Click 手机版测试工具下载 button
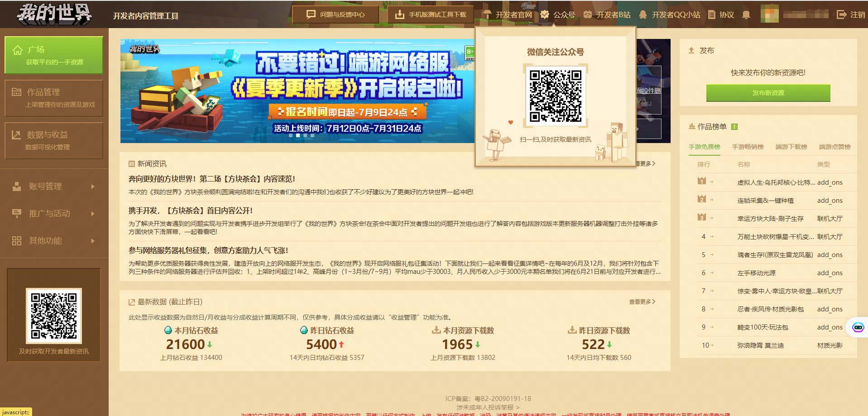Image resolution: width=868 pixels, height=416 pixels. pos(431,14)
